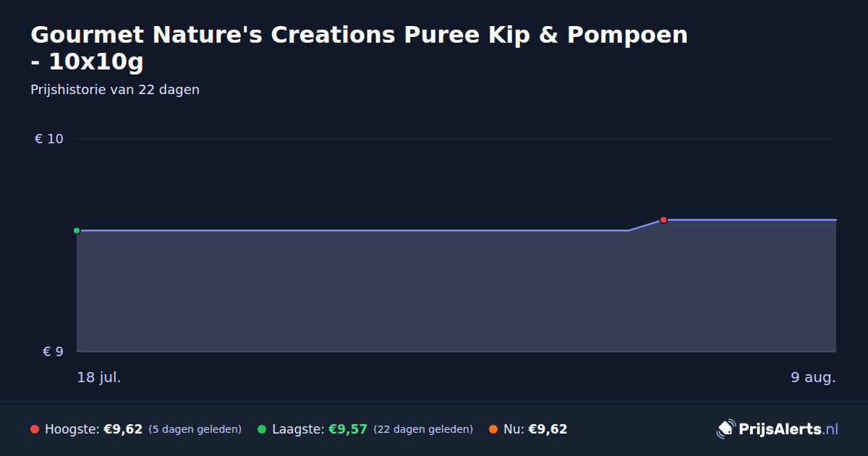
Task: Click the price line's rising segment
Action: click(646, 225)
